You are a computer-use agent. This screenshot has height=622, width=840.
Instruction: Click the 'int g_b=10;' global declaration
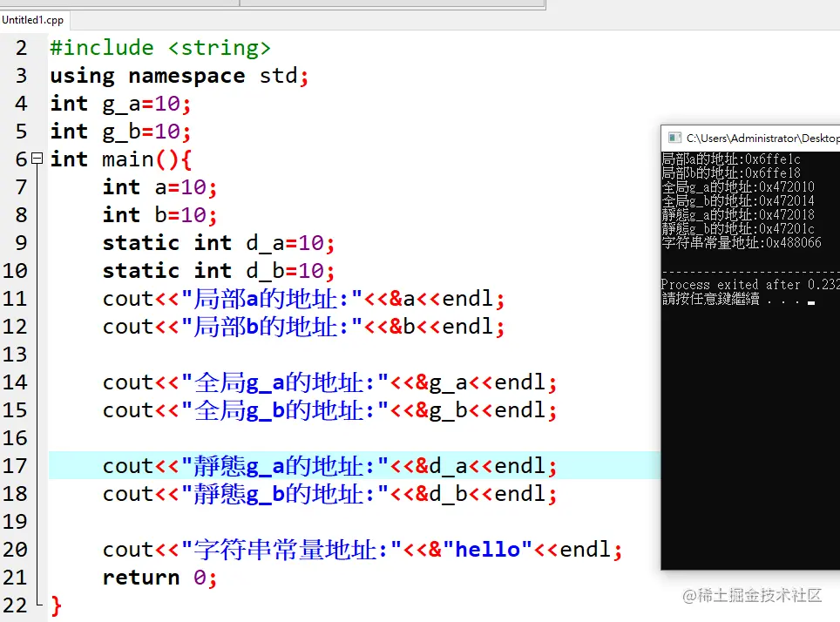pyautogui.click(x=120, y=132)
